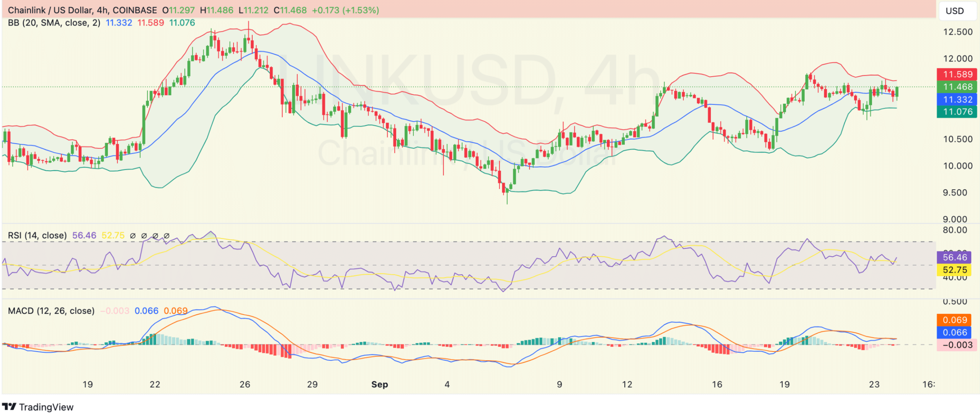Click the 4 date label on time axis
The image size is (980, 414).
pyautogui.click(x=447, y=384)
